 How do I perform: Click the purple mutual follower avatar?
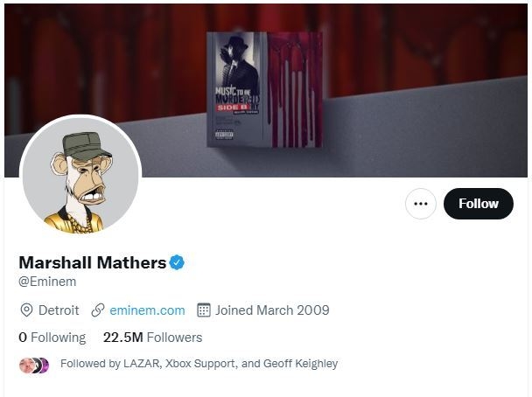coord(45,366)
